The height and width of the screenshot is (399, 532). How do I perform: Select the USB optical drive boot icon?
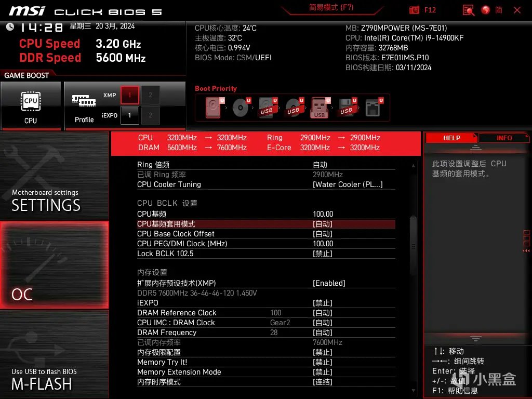point(294,107)
